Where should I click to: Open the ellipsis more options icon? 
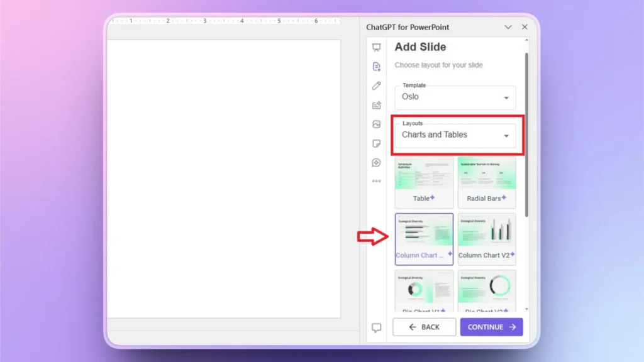377,182
